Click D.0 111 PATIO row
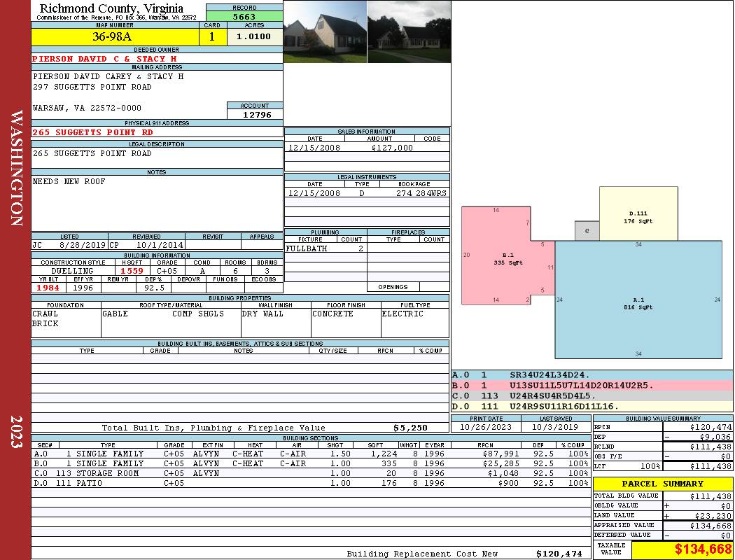This screenshot has width=735, height=560. [311, 483]
